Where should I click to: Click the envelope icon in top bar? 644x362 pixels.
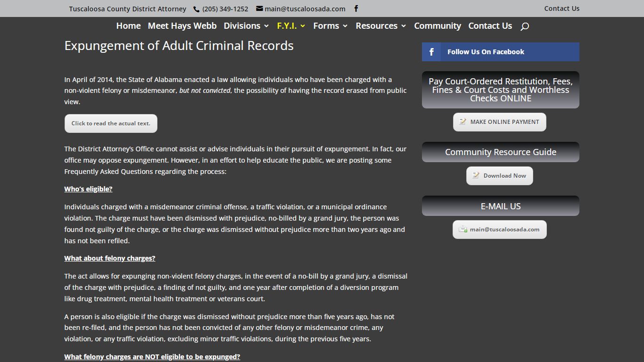tap(259, 8)
